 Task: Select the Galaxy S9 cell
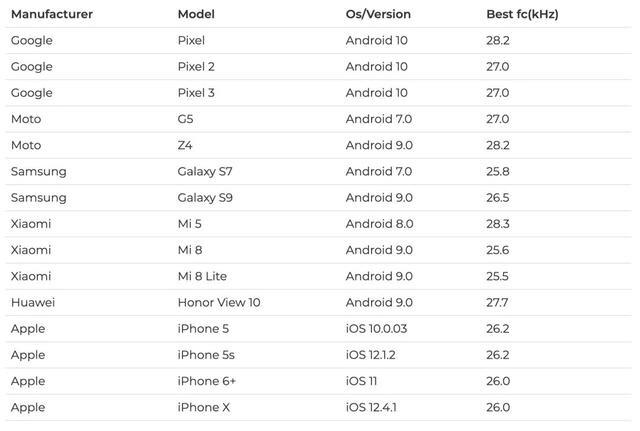click(205, 197)
